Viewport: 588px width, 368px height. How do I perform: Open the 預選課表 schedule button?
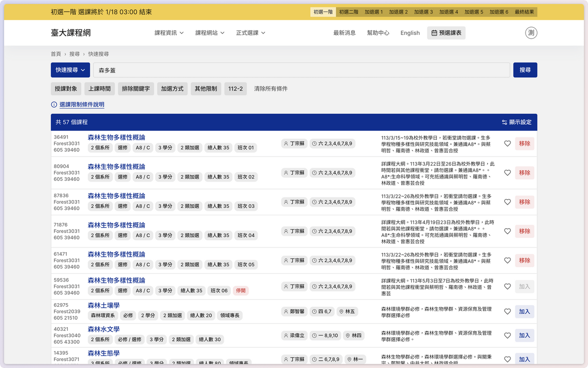446,33
